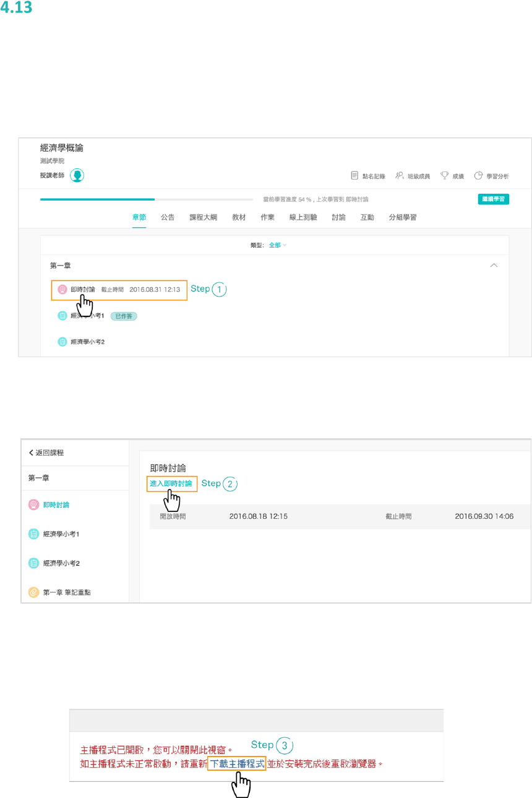
Task: Collapse the 第一章 chapter section
Action: pos(494,266)
